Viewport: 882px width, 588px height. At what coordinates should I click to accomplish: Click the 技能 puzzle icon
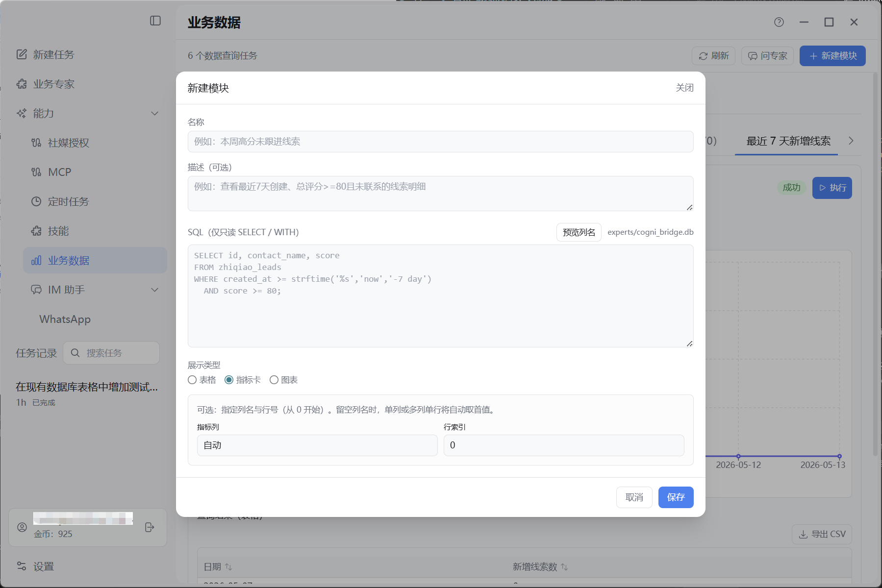(36, 231)
